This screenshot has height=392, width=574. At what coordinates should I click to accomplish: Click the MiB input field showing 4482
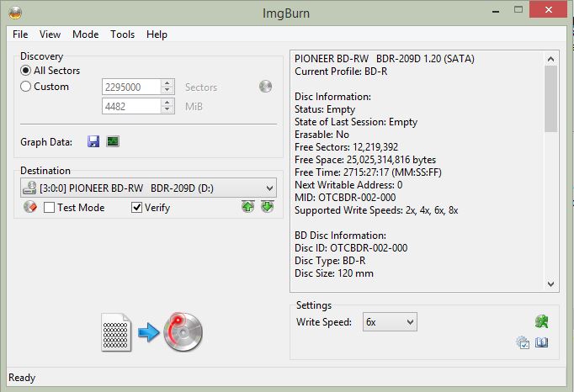(132, 106)
